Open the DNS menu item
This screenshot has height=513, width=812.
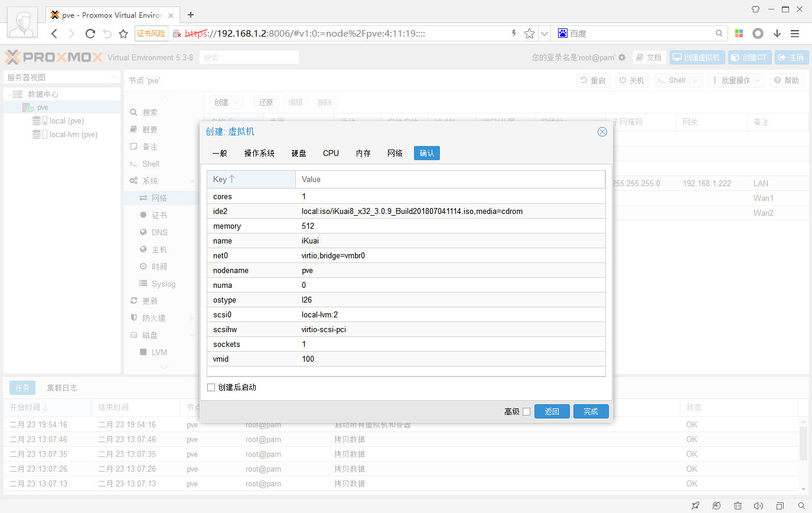click(x=159, y=232)
